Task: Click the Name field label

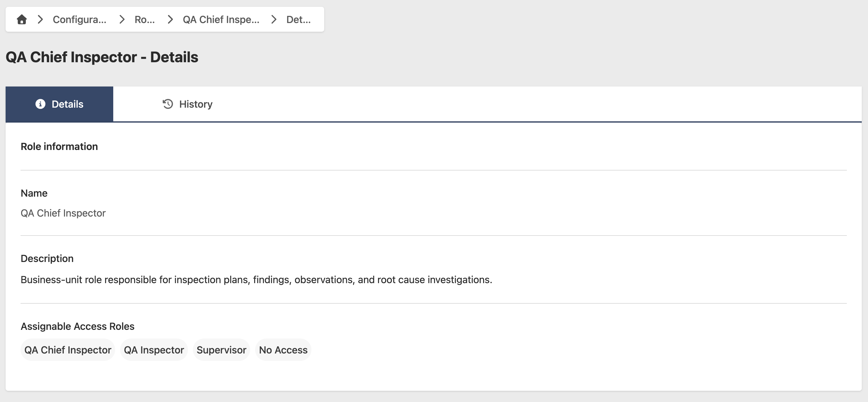Action: coord(34,193)
